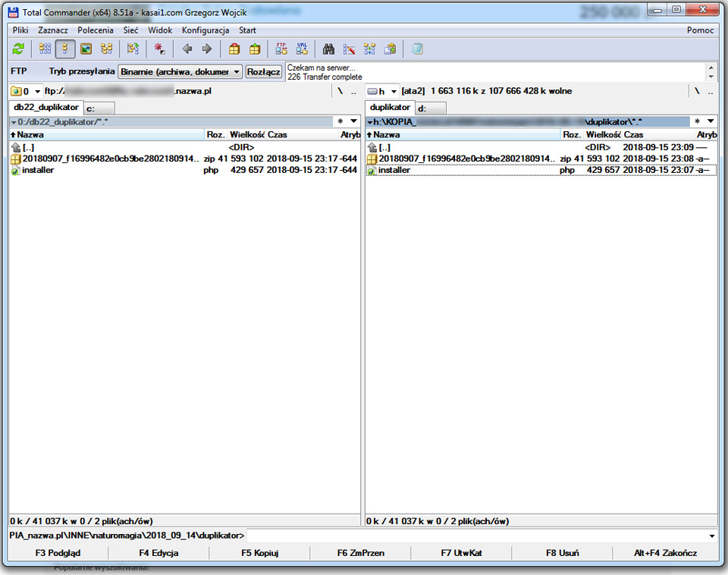The image size is (728, 575).
Task: Sort left panel by Nazwa column
Action: tap(107, 135)
